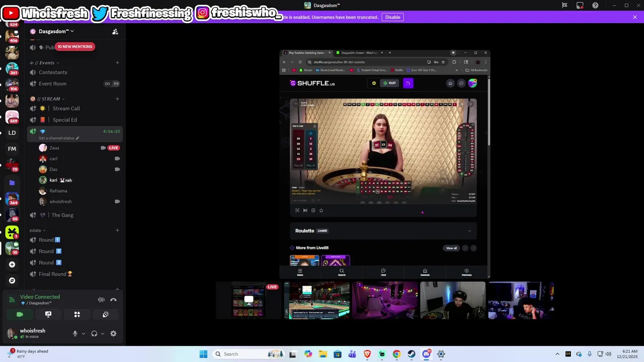Add a channel to the edate category
Viewport: 644px width, 362px height.
pos(117,231)
